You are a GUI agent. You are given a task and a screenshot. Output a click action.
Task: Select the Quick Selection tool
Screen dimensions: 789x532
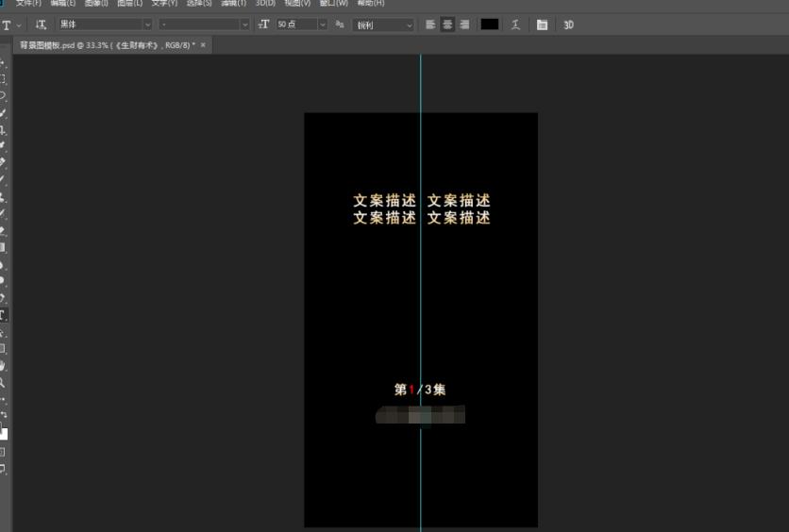click(x=3, y=112)
